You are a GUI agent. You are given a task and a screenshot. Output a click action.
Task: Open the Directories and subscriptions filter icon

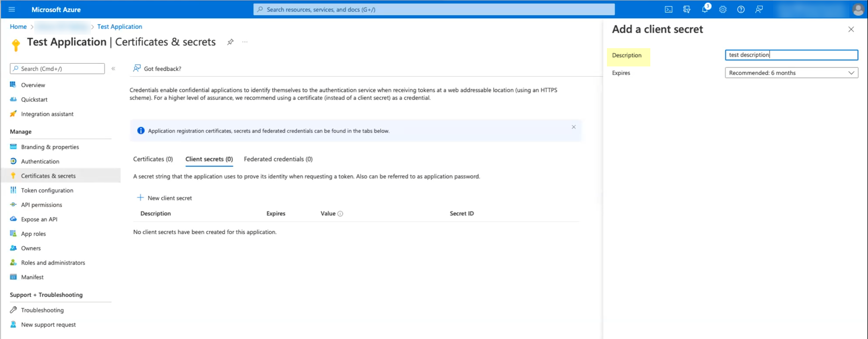tap(687, 9)
